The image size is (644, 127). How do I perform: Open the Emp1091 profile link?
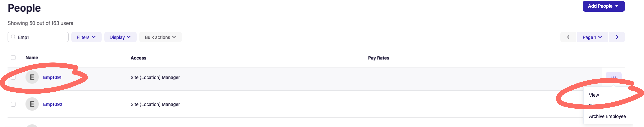tap(52, 78)
